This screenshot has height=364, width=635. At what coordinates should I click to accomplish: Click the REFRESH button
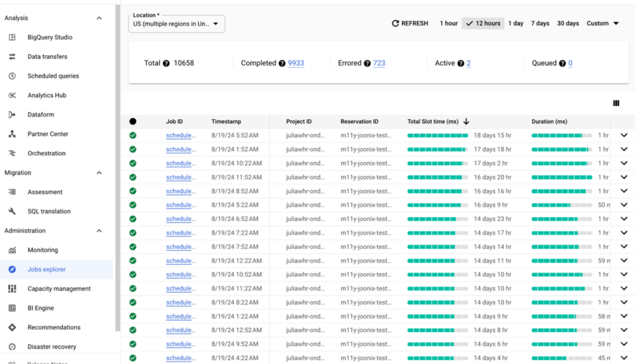[410, 24]
